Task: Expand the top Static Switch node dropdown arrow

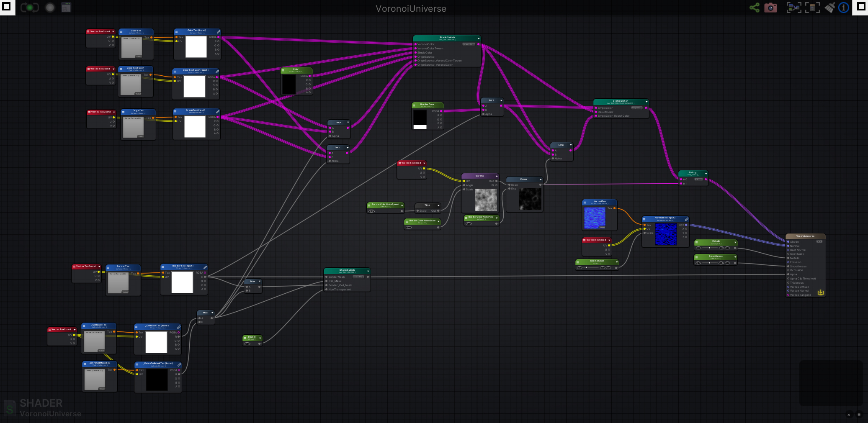Action: click(x=479, y=38)
